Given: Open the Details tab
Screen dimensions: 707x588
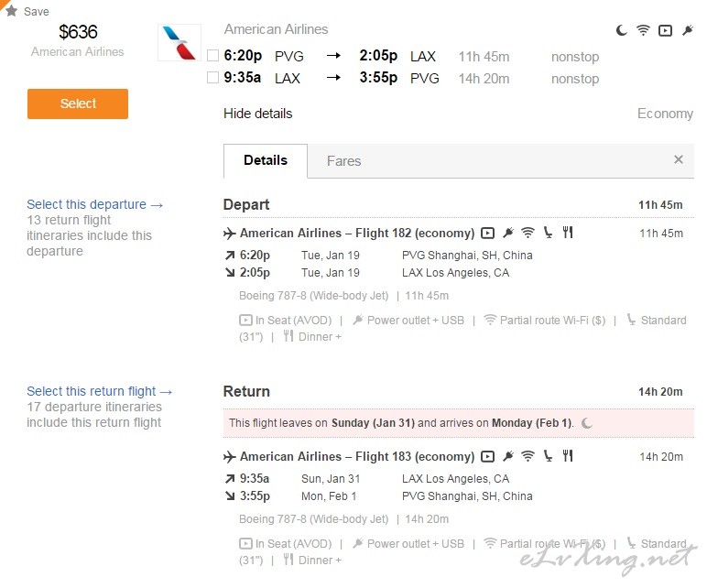Looking at the screenshot, I should (266, 160).
